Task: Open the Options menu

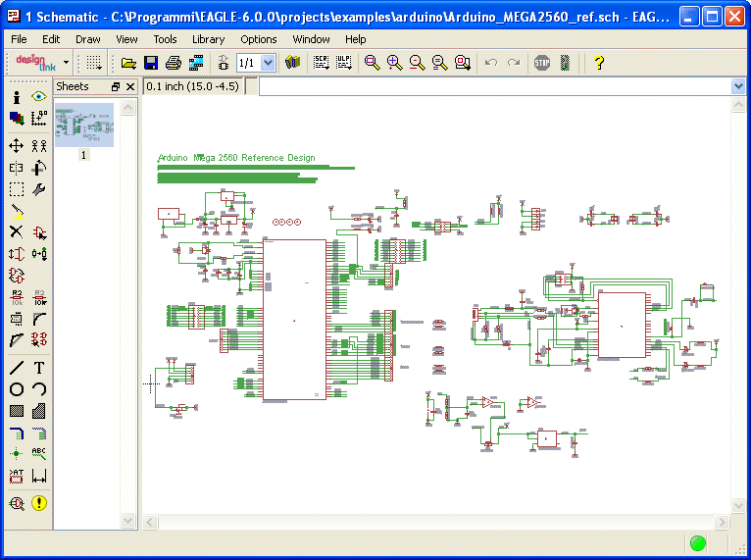Action: tap(259, 39)
